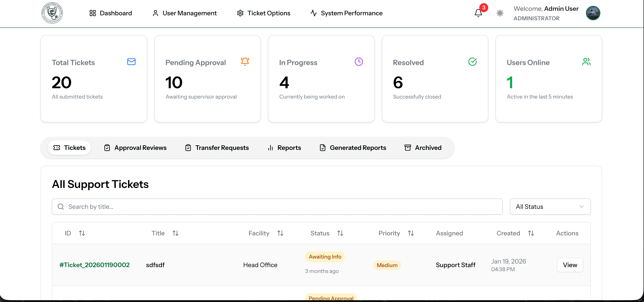Screen dimensions: 644x302
Task: Select the Tickets tab
Action: pos(69,148)
